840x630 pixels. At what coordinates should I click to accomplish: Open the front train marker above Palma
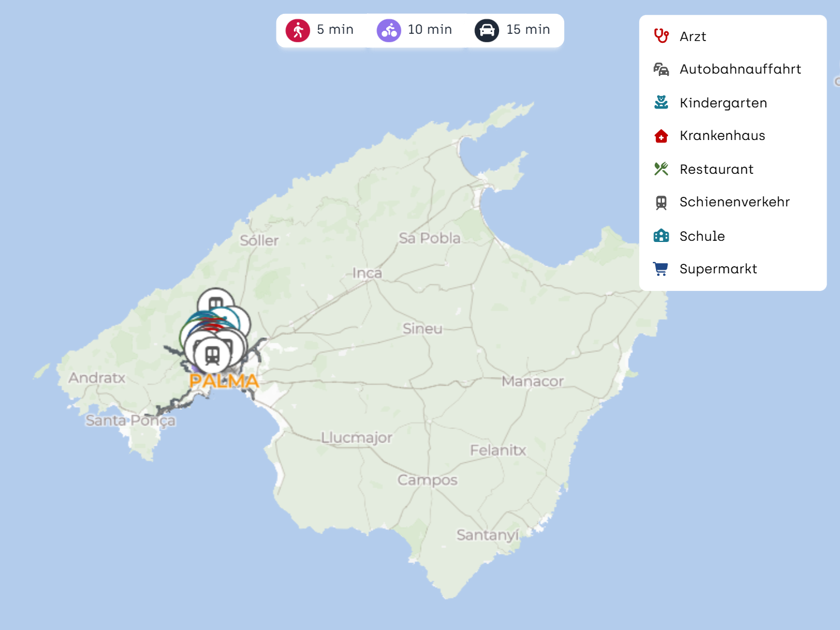pos(212,355)
